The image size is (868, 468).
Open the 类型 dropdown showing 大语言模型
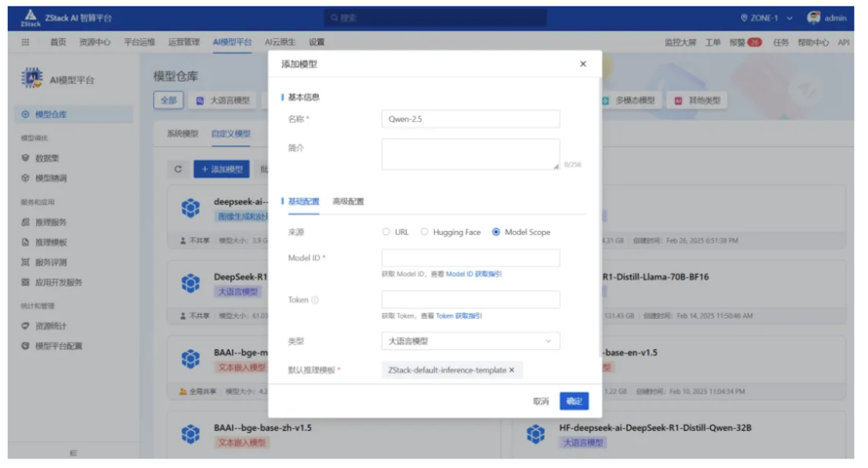point(470,341)
